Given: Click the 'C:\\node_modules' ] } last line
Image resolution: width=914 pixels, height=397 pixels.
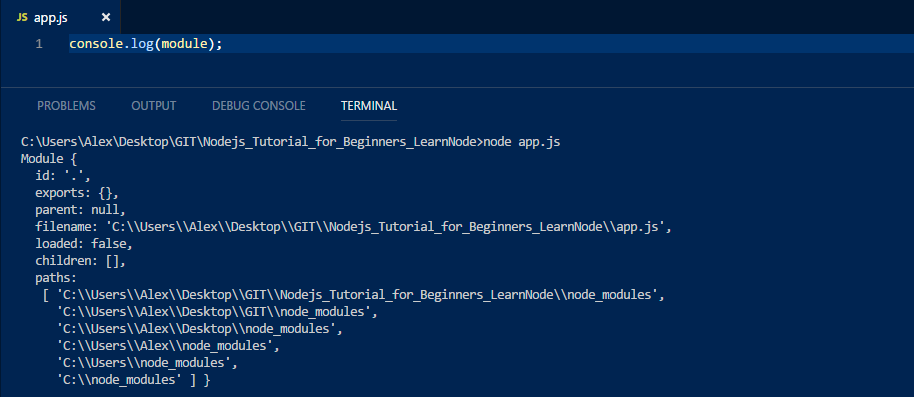Looking at the screenshot, I should click(133, 380).
